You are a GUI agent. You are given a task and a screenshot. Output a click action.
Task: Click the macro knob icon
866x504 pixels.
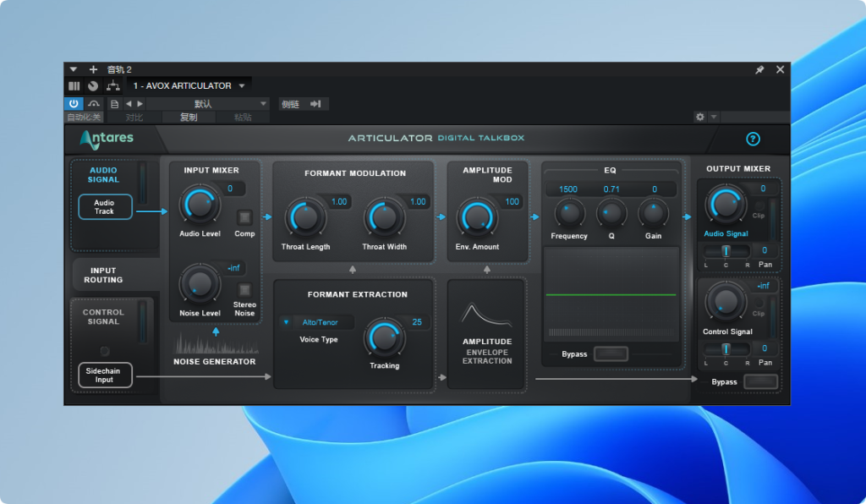click(93, 85)
